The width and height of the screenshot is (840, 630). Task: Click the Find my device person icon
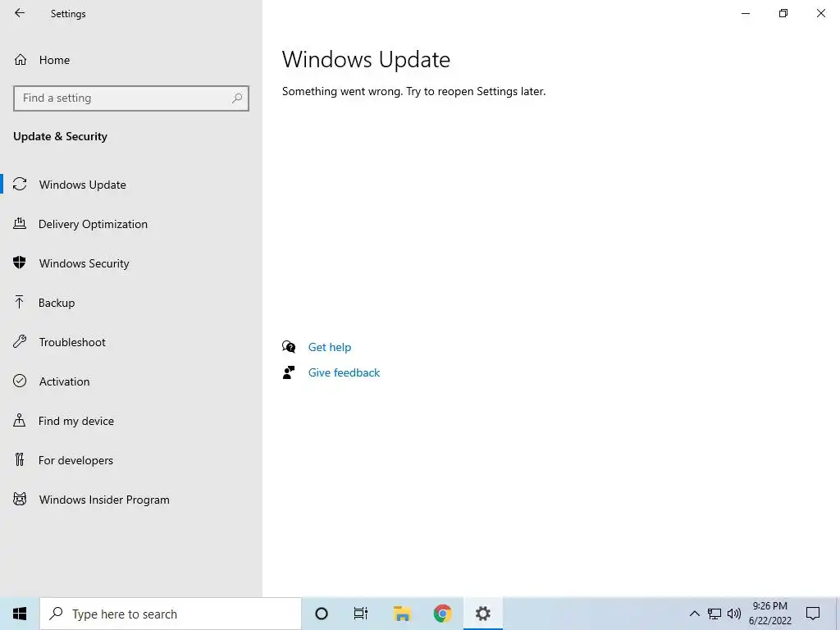[x=20, y=421]
